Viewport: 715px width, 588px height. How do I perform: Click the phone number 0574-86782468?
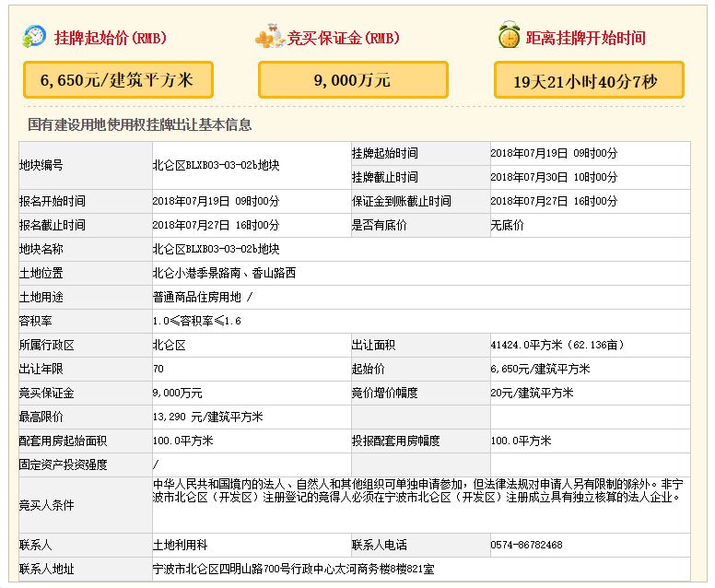(x=526, y=545)
